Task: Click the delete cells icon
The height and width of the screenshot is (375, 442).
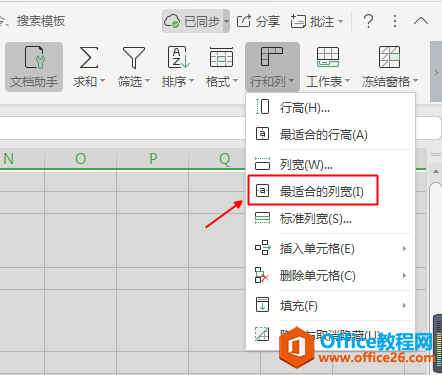Action: click(262, 275)
